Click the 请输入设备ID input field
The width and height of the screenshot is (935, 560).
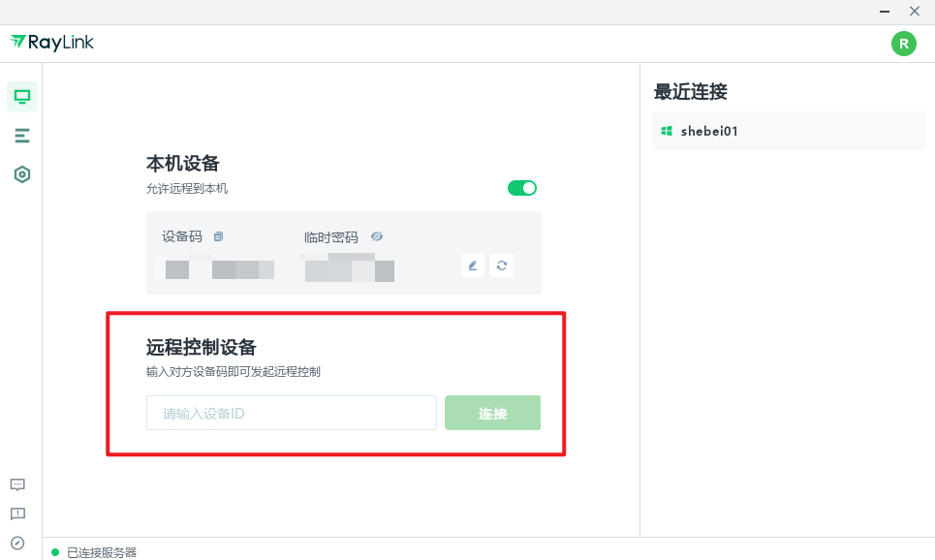click(x=291, y=413)
